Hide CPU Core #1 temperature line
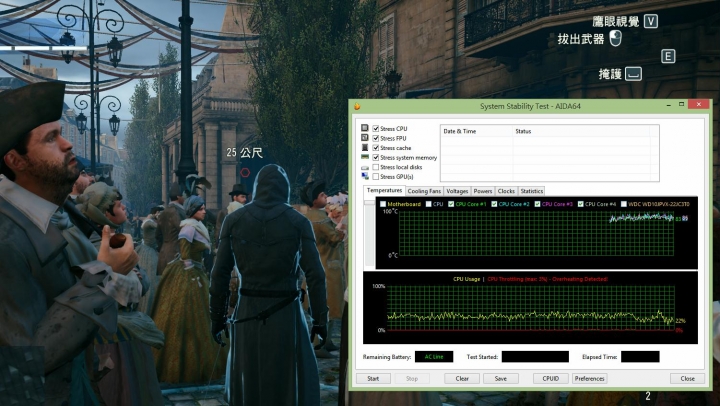This screenshot has width=720, height=406. (451, 204)
